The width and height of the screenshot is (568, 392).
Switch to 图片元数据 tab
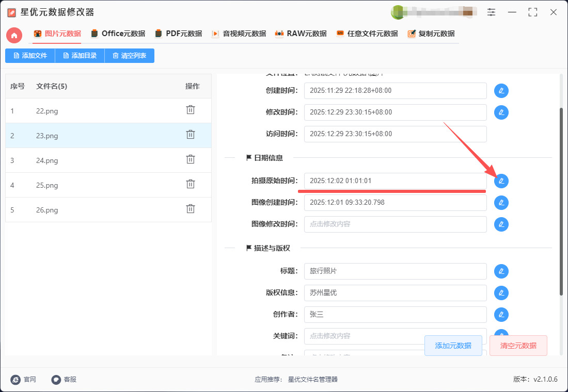pos(58,34)
